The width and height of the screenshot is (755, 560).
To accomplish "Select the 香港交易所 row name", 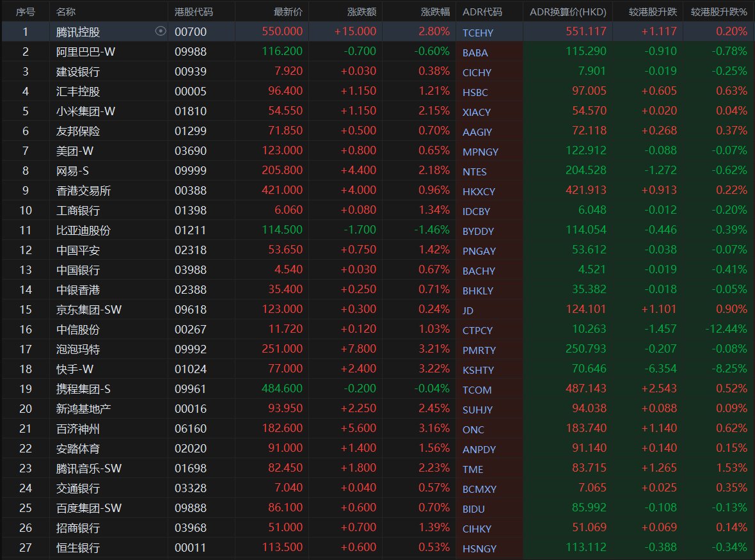I will click(x=83, y=191).
